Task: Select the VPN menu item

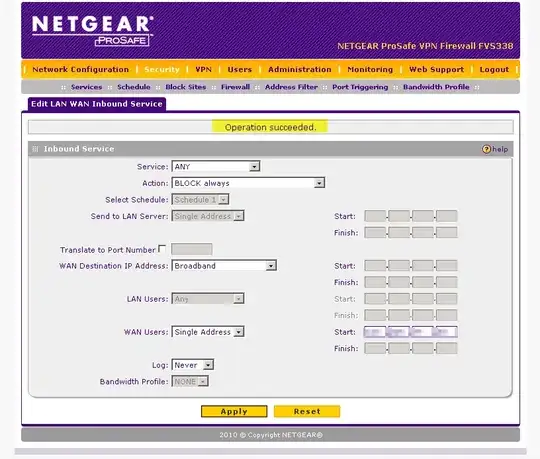Action: point(204,70)
